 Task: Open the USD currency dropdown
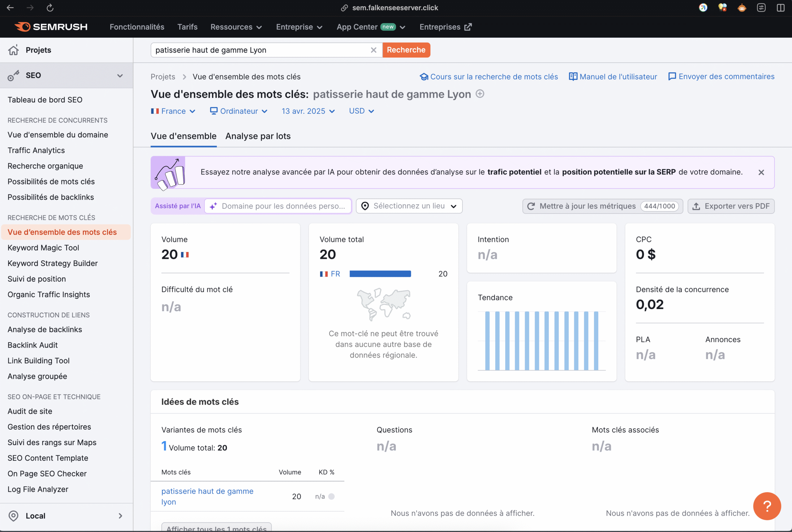click(361, 111)
